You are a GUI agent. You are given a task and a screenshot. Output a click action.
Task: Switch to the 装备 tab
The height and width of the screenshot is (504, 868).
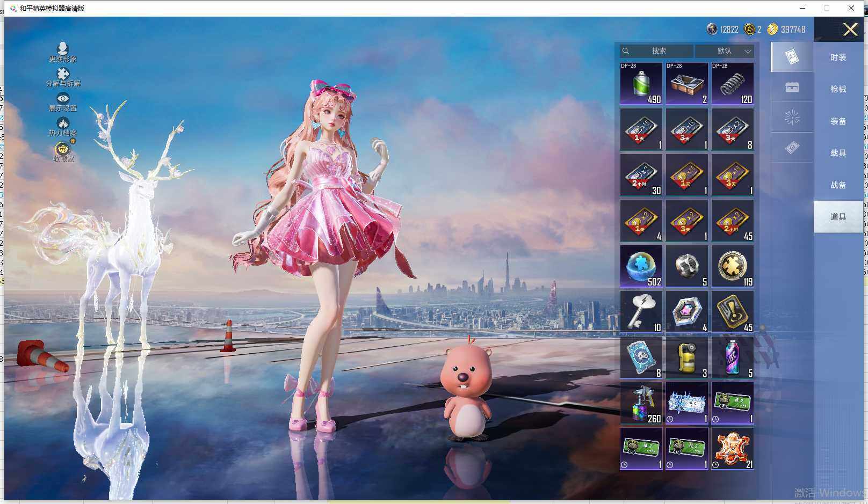[838, 121]
